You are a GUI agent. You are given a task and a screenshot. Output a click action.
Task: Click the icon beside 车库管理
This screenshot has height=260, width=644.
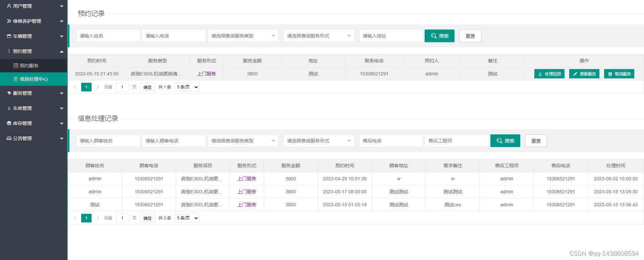[x=9, y=108]
